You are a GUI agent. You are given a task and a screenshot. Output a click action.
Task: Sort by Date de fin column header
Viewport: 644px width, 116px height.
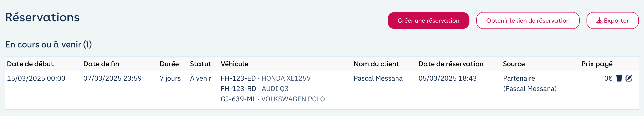(x=101, y=64)
